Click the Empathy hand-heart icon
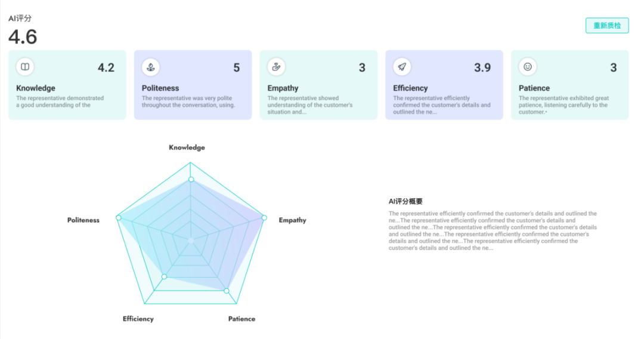Image resolution: width=644 pixels, height=339 pixels. 276,67
